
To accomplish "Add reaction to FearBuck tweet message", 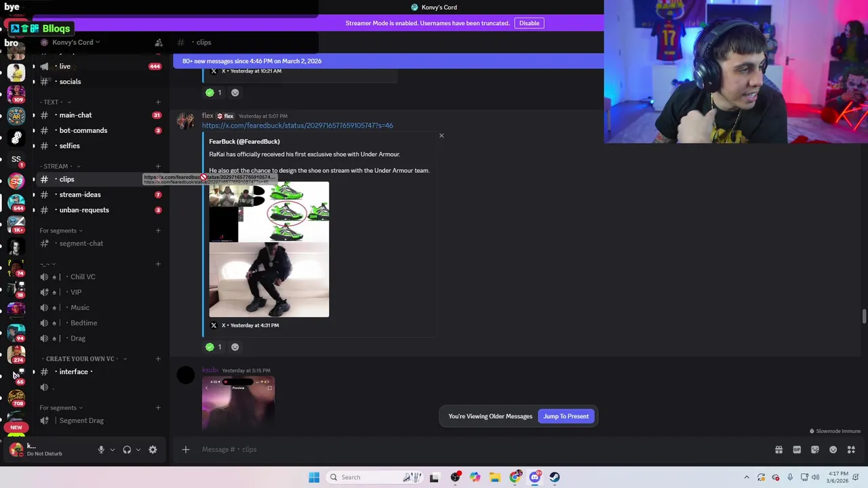I will pos(235,347).
